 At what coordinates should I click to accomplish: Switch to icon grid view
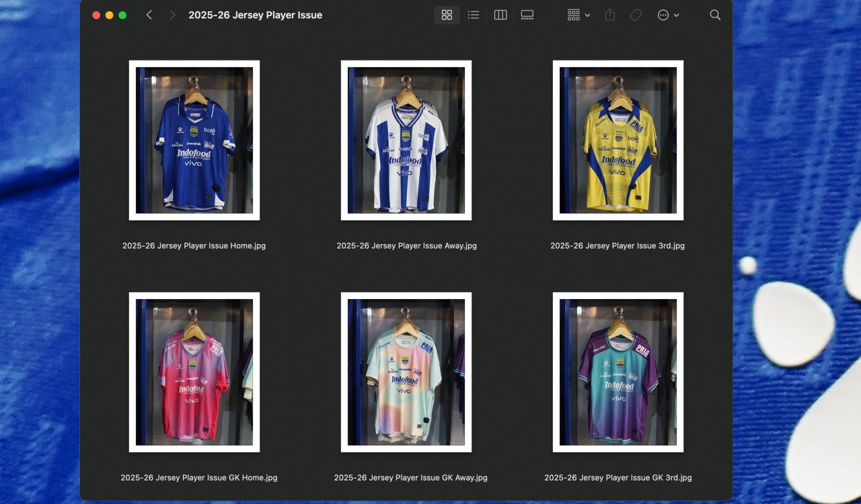click(x=447, y=15)
